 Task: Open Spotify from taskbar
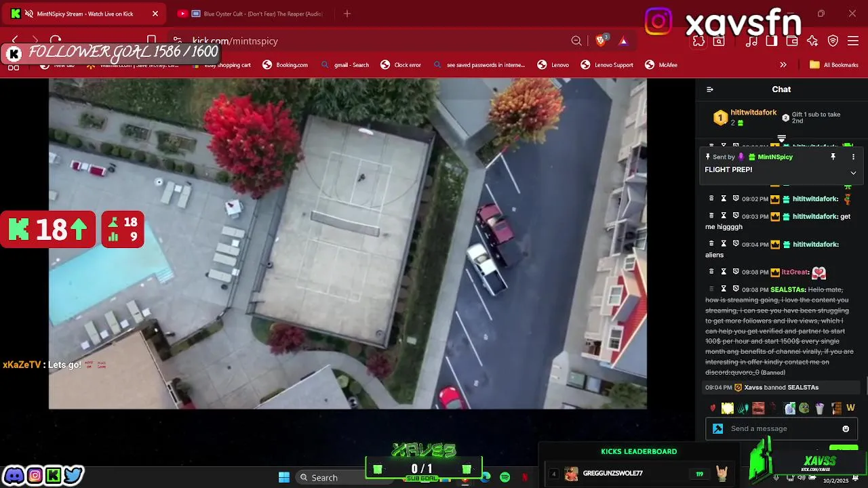[x=505, y=477]
